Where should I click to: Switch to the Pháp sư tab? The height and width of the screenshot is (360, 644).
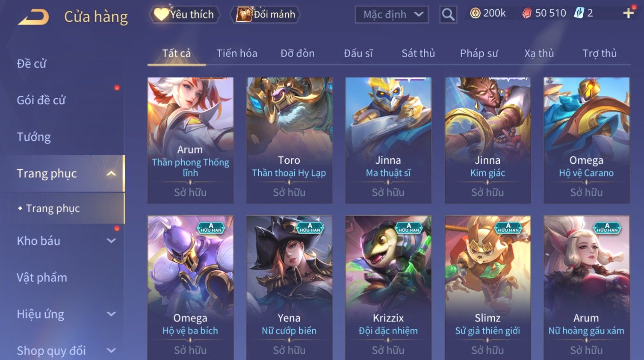pyautogui.click(x=479, y=53)
